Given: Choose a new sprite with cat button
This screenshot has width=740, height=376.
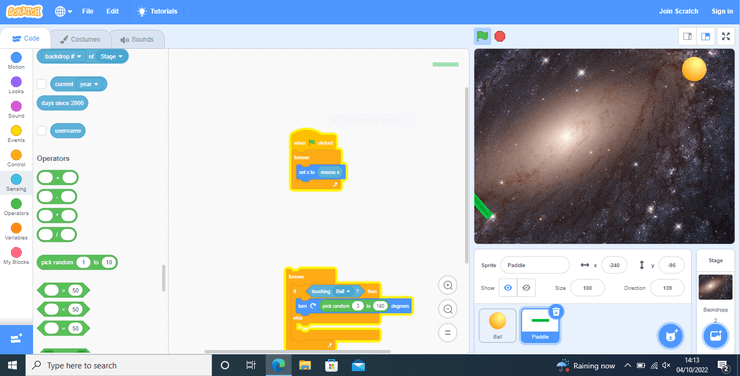Looking at the screenshot, I should point(671,336).
